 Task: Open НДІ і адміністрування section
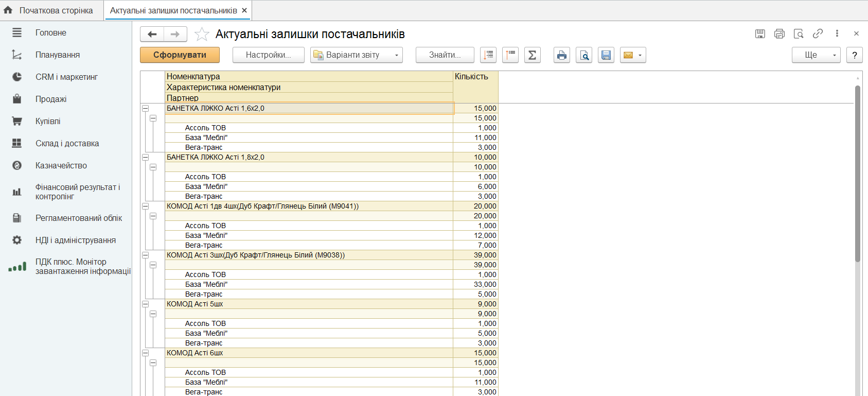(66, 240)
